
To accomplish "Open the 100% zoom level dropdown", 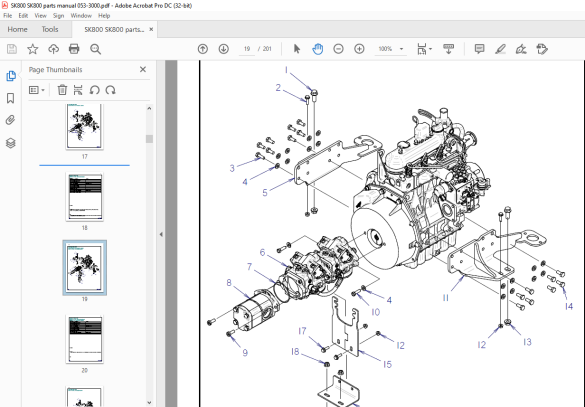I will (401, 49).
